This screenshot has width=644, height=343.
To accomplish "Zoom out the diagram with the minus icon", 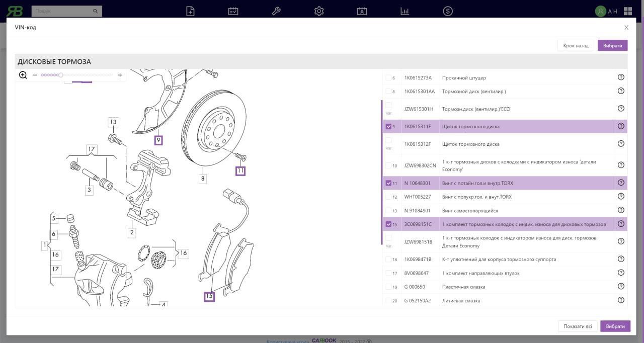I will 35,75.
